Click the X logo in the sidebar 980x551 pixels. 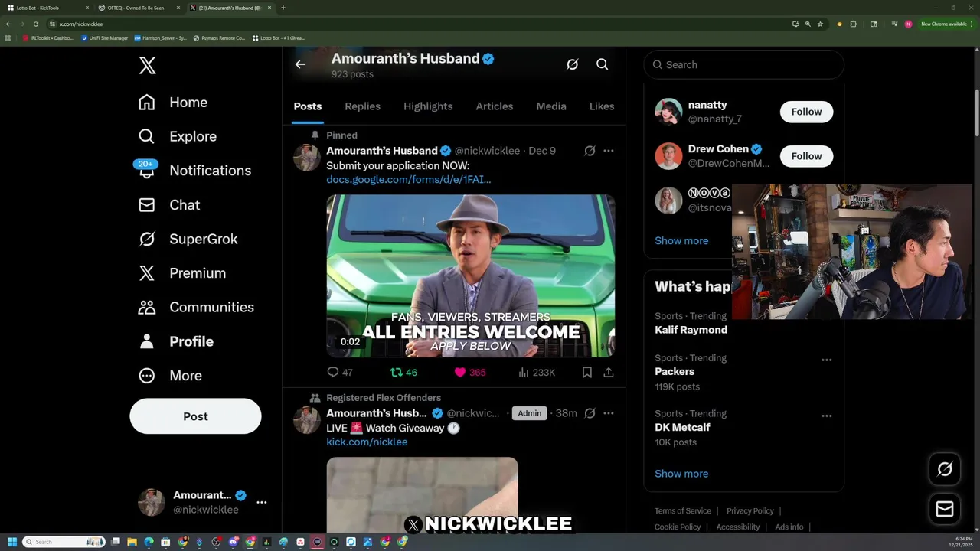click(x=148, y=65)
